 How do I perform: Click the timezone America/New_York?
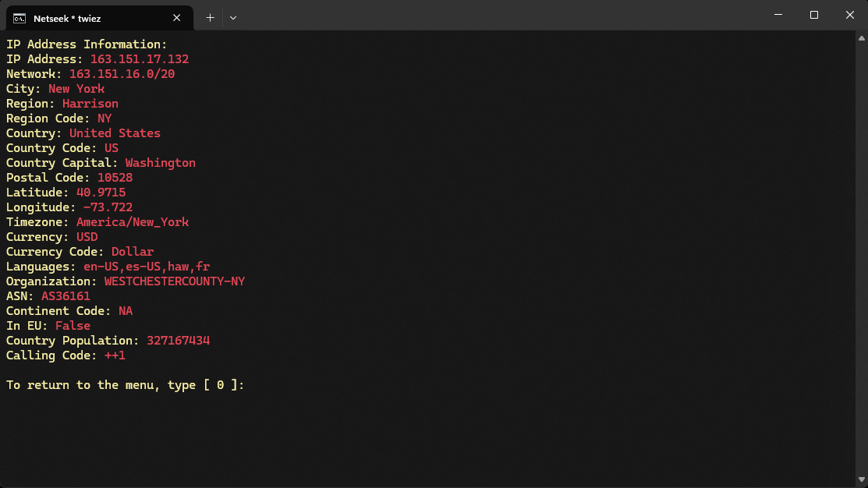(133, 222)
